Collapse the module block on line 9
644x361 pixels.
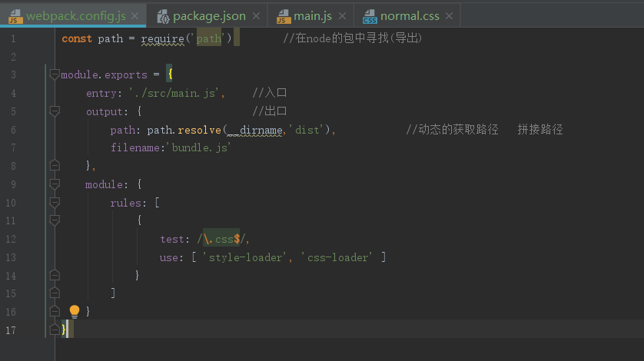coord(55,184)
